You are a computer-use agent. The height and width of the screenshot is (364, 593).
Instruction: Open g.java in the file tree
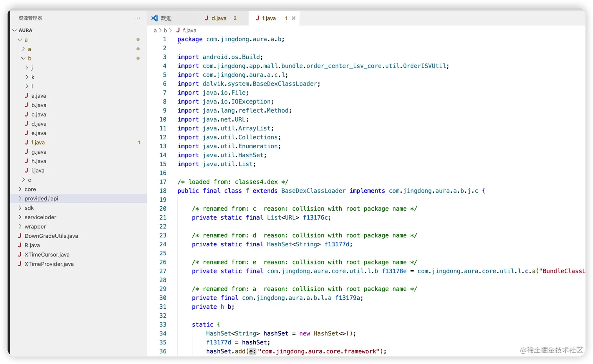click(78, 152)
